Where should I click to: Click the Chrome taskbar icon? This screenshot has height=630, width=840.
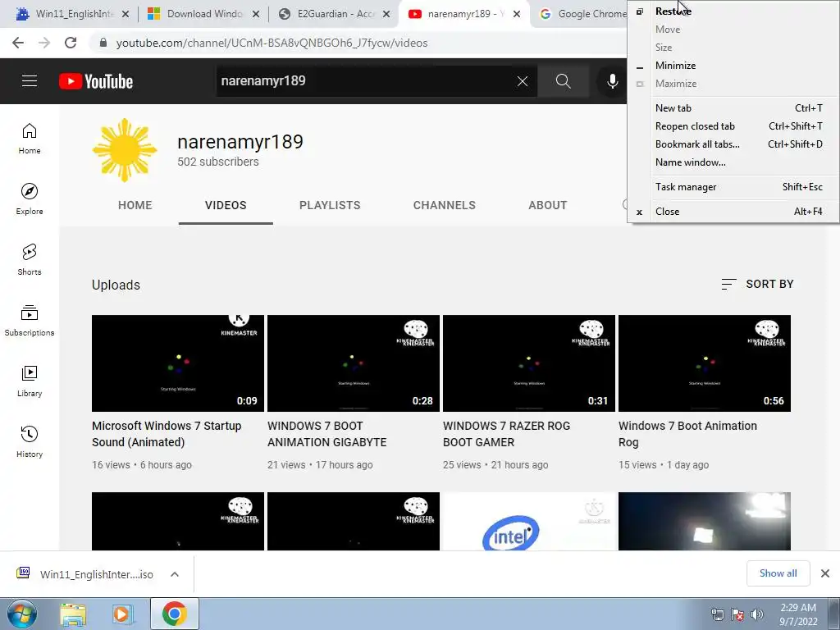coord(175,614)
